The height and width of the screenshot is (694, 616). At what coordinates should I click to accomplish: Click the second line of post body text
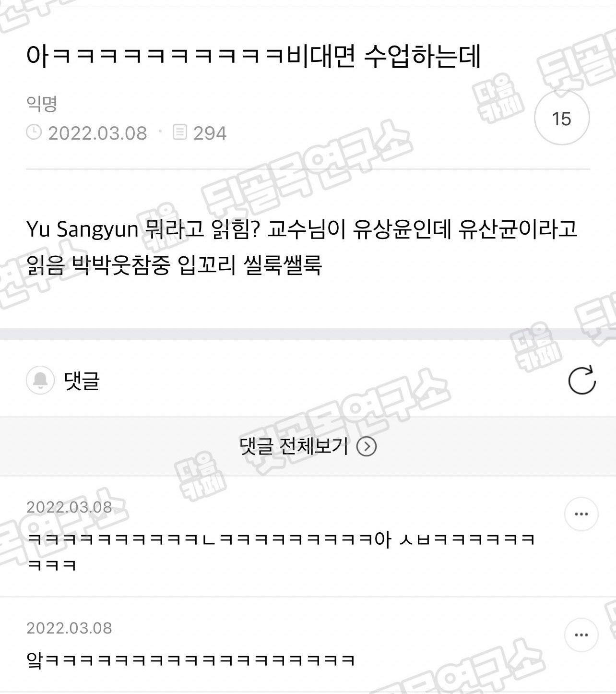pyautogui.click(x=174, y=266)
